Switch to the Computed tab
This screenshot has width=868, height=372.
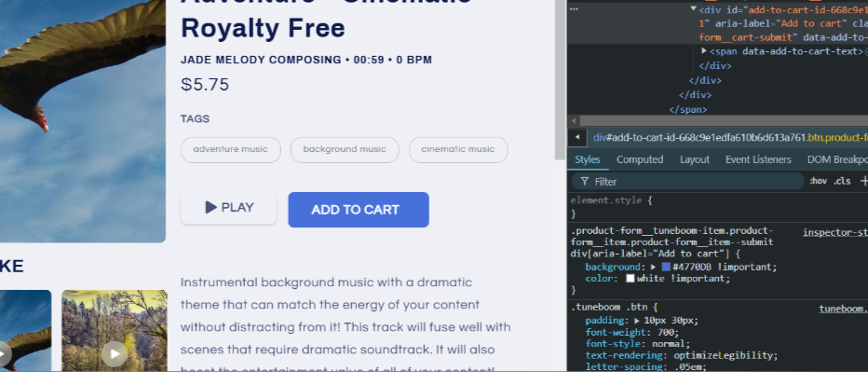coord(640,159)
